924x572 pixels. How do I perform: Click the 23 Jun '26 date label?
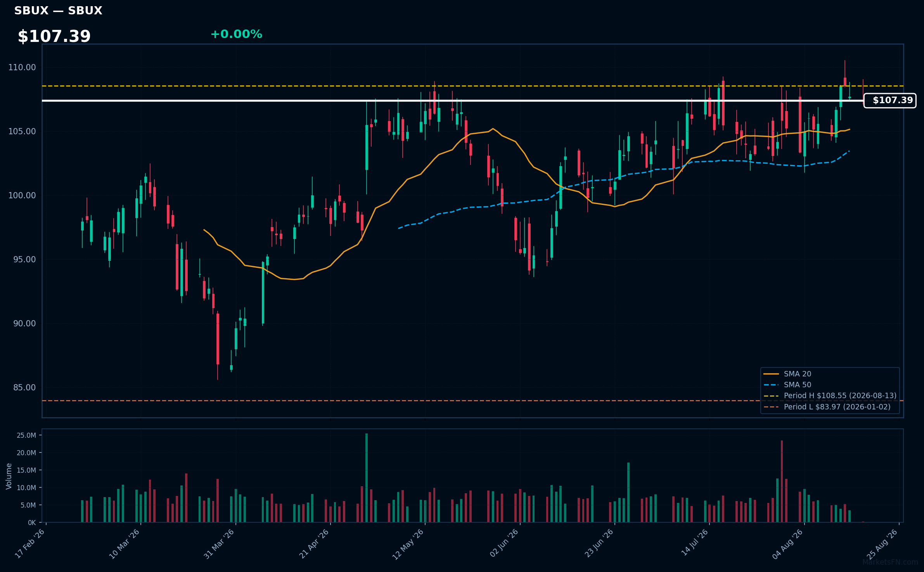click(x=599, y=544)
